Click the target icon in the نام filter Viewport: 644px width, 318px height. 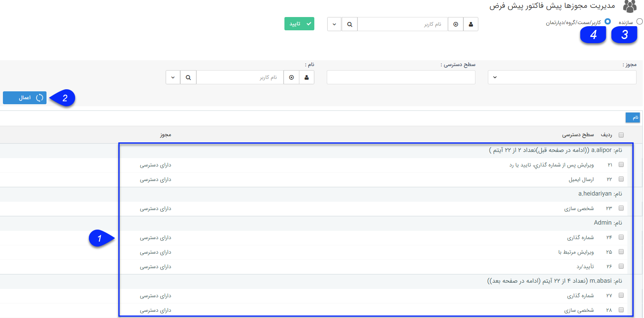[291, 77]
